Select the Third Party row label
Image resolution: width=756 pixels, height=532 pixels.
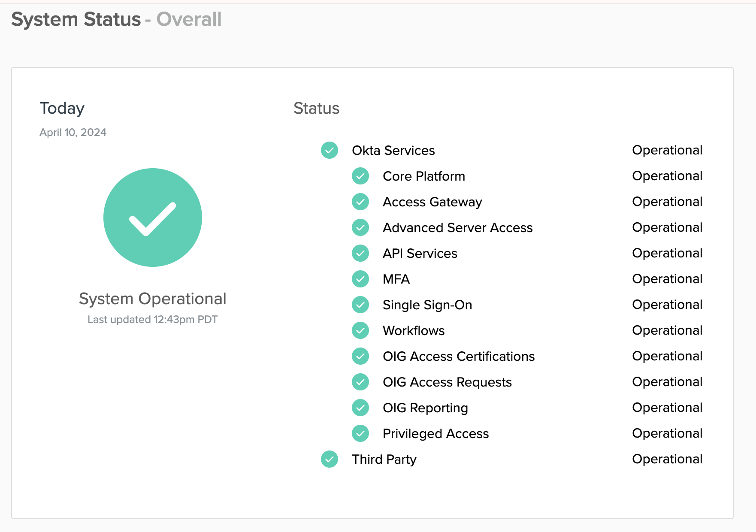(x=384, y=460)
